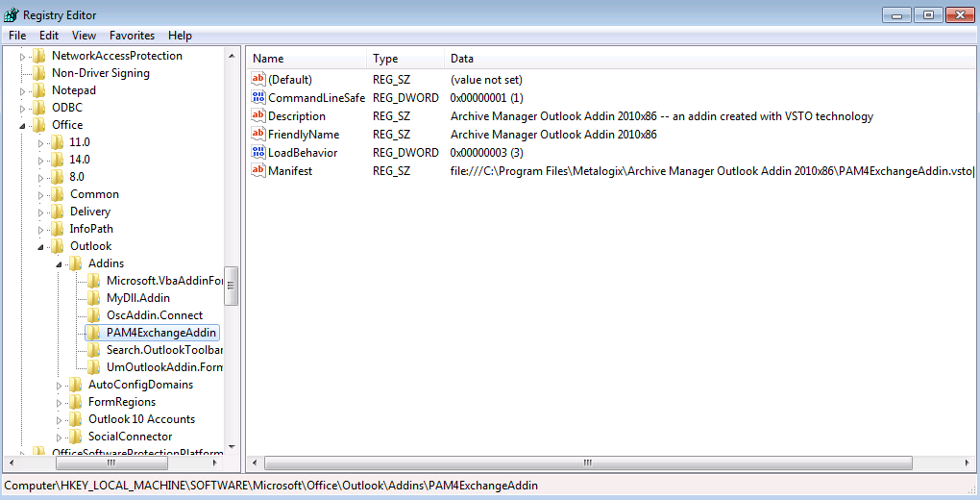980x500 pixels.
Task: Open the Favorites menu
Action: pyautogui.click(x=132, y=36)
